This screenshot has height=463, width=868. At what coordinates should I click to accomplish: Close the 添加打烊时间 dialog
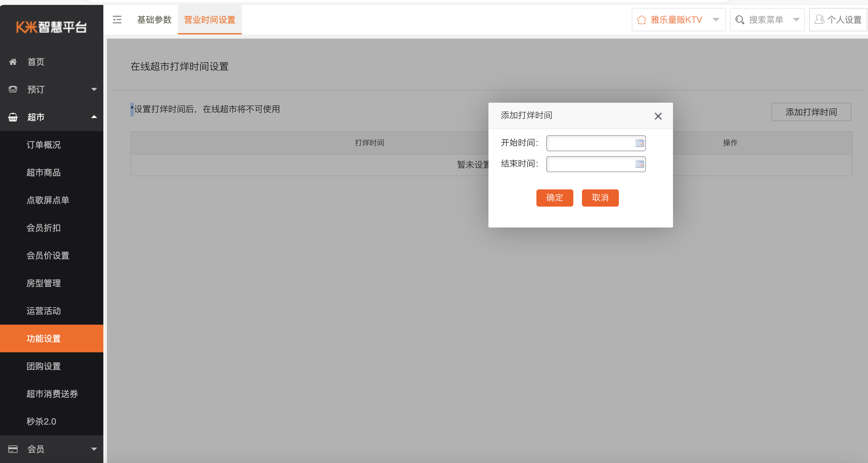(x=658, y=116)
